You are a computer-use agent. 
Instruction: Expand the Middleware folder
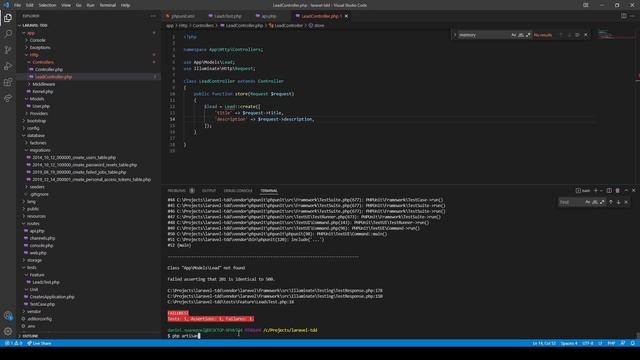[x=44, y=84]
